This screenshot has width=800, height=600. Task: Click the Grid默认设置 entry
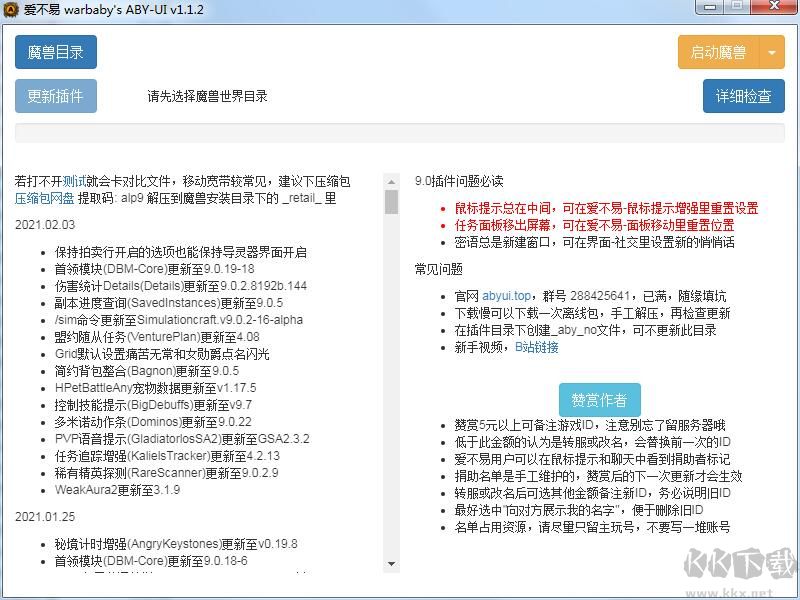pos(162,354)
